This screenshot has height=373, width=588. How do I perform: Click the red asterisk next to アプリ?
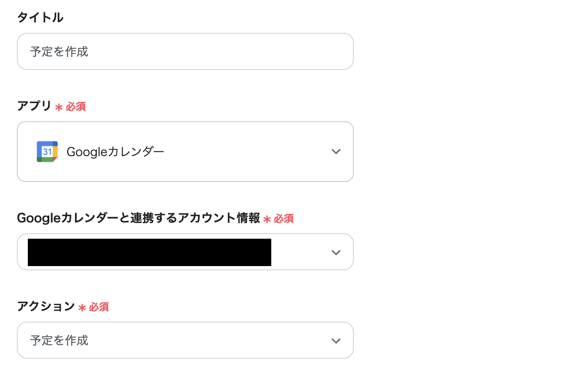click(59, 107)
